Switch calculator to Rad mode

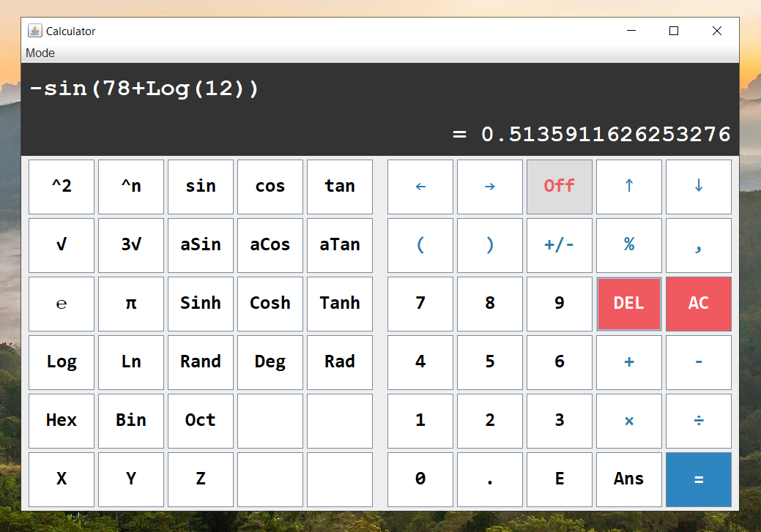click(x=339, y=362)
